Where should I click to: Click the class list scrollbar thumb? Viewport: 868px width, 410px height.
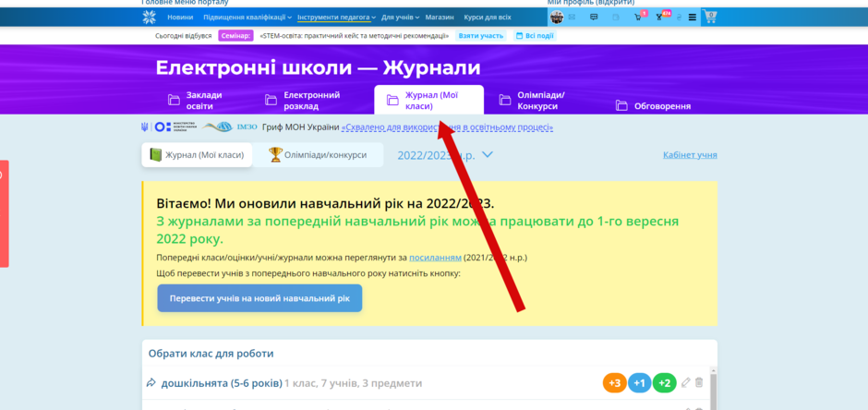(714, 392)
